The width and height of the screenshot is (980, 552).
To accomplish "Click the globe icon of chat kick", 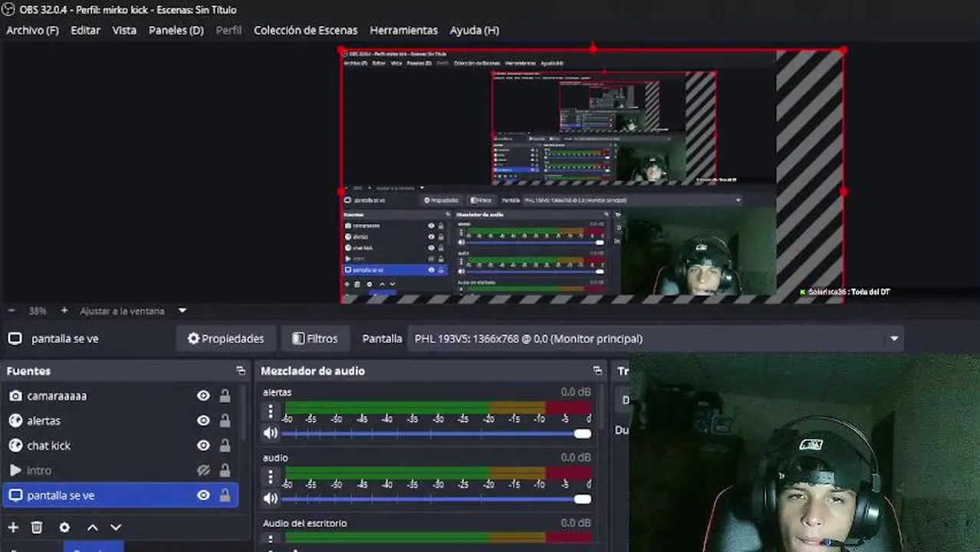I will (15, 445).
